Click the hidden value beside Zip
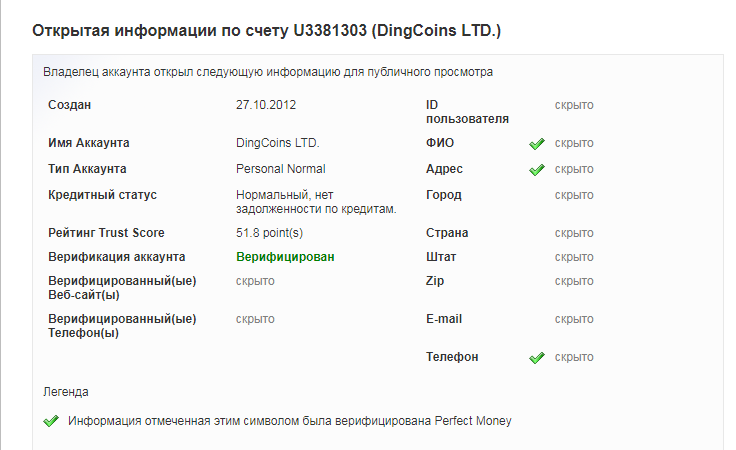736x450 pixels. click(574, 281)
